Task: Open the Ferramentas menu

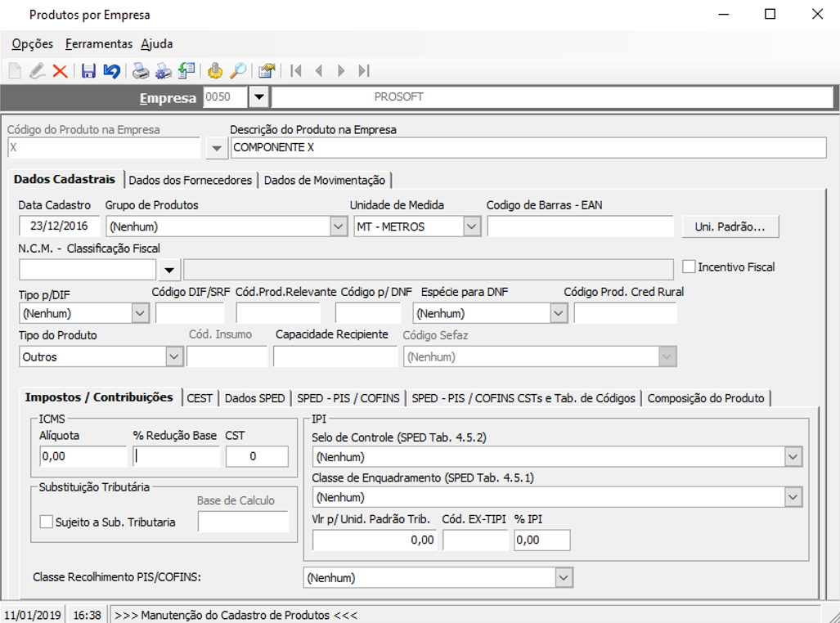Action: click(x=99, y=44)
